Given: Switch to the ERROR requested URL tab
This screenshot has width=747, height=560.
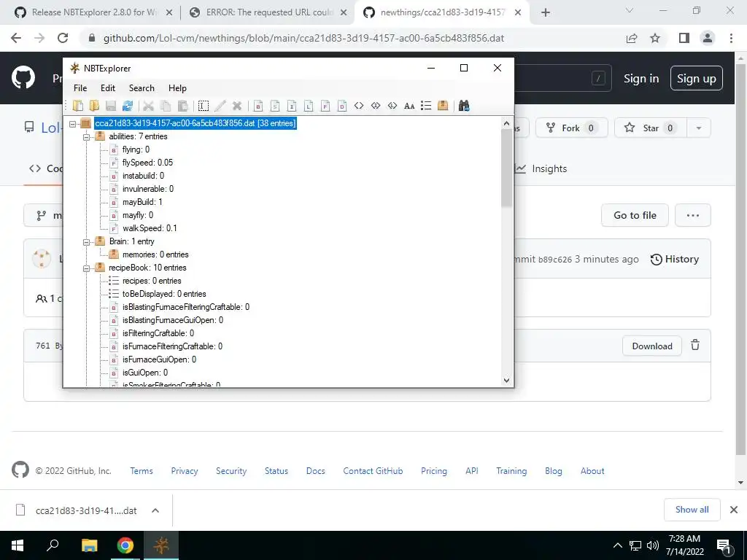Looking at the screenshot, I should [x=270, y=12].
